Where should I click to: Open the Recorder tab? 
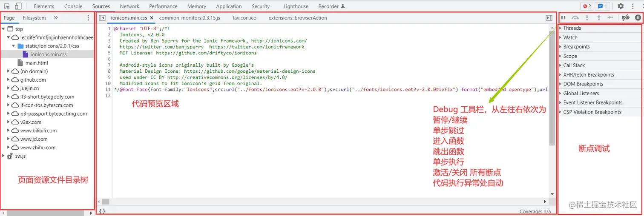click(x=331, y=6)
